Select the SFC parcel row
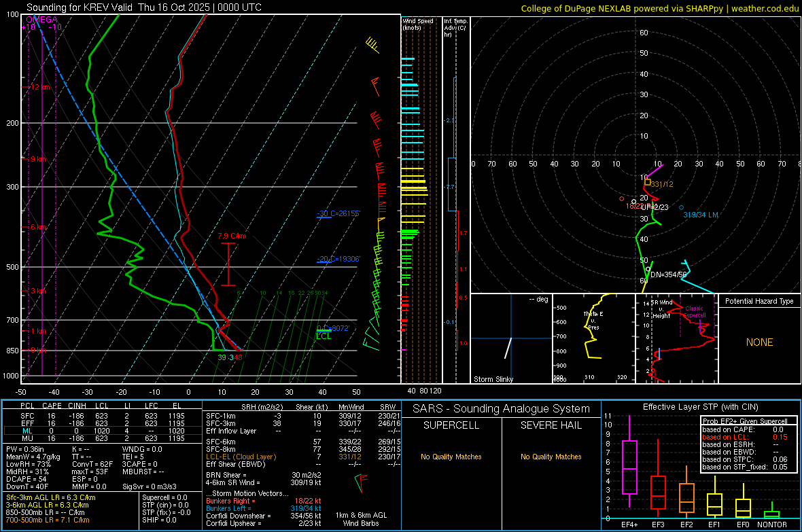The height and width of the screenshot is (532, 802). [x=101, y=416]
